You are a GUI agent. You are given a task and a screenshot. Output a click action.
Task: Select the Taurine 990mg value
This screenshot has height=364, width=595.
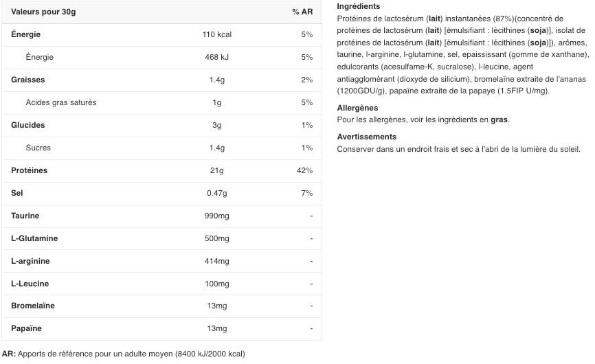pyautogui.click(x=217, y=216)
